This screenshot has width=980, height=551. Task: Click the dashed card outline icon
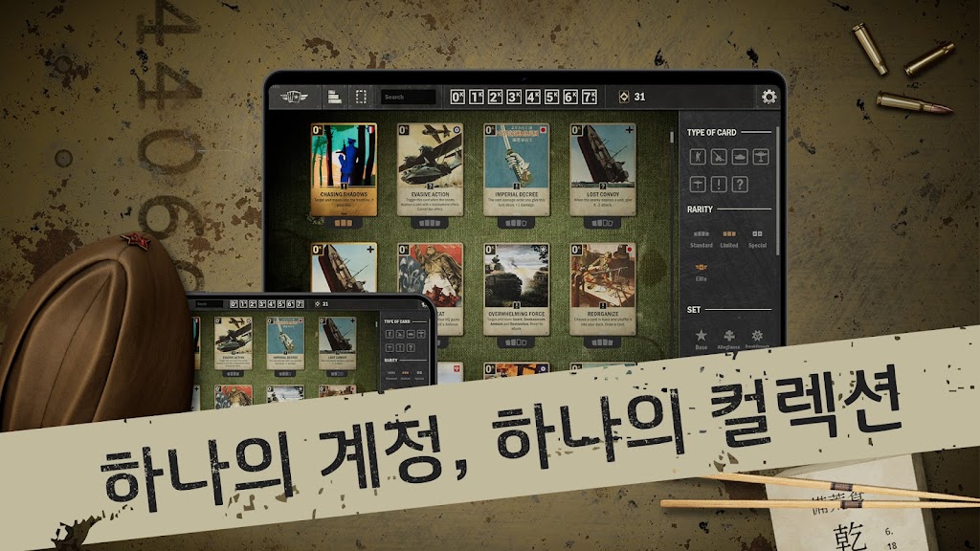coord(361,97)
